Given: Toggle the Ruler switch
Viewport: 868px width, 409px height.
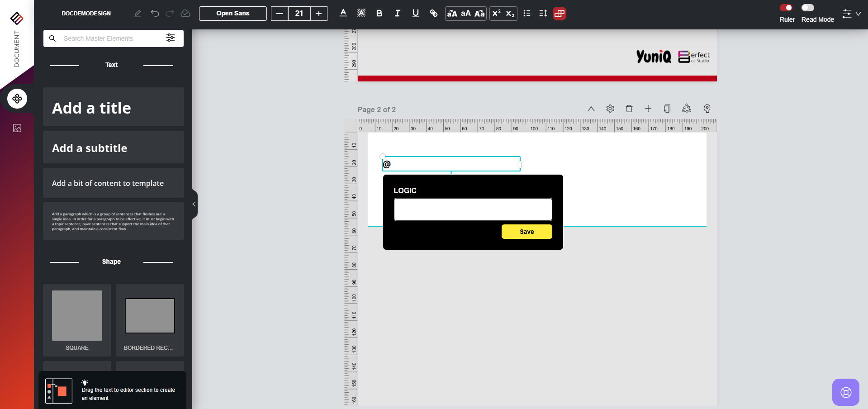Looking at the screenshot, I should 786,8.
